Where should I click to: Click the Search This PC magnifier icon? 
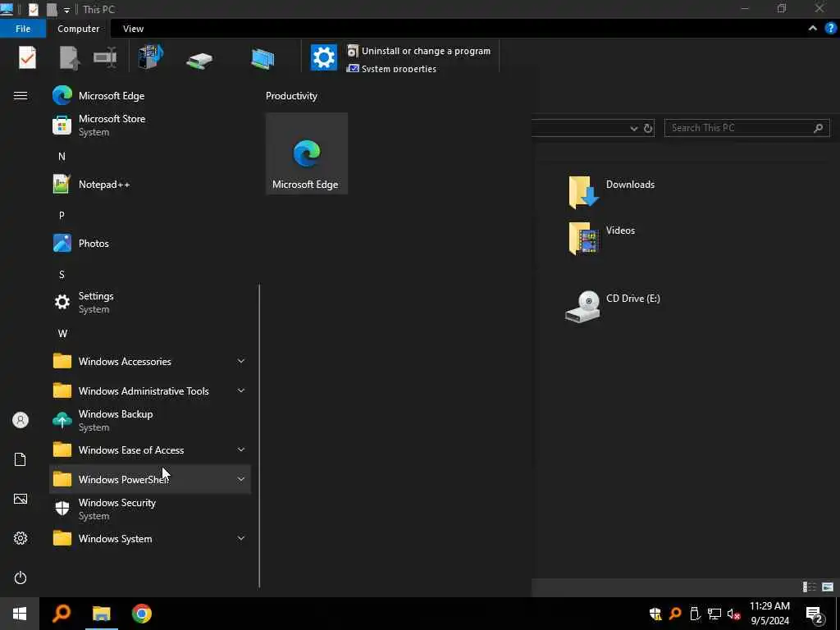click(x=818, y=128)
